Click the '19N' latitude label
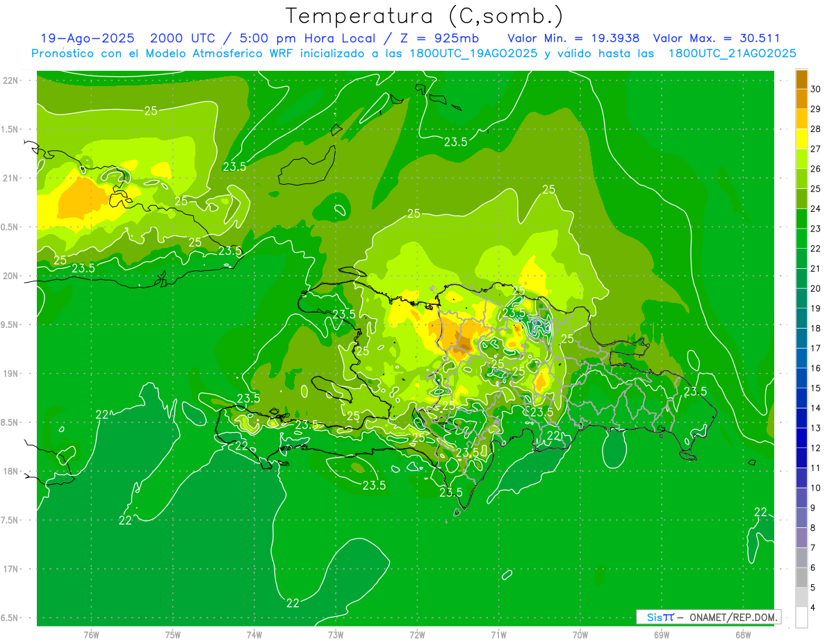The width and height of the screenshot is (834, 644). point(11,373)
